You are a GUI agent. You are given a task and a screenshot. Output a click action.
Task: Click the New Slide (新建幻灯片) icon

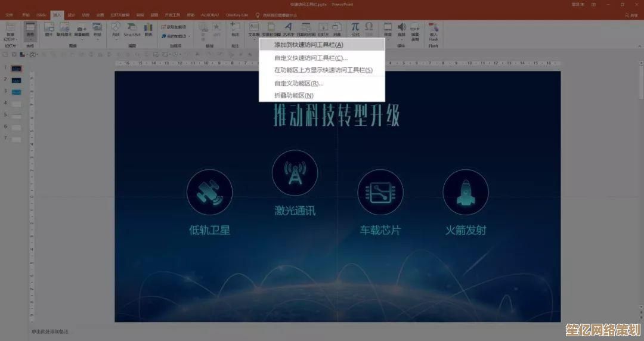(x=10, y=29)
